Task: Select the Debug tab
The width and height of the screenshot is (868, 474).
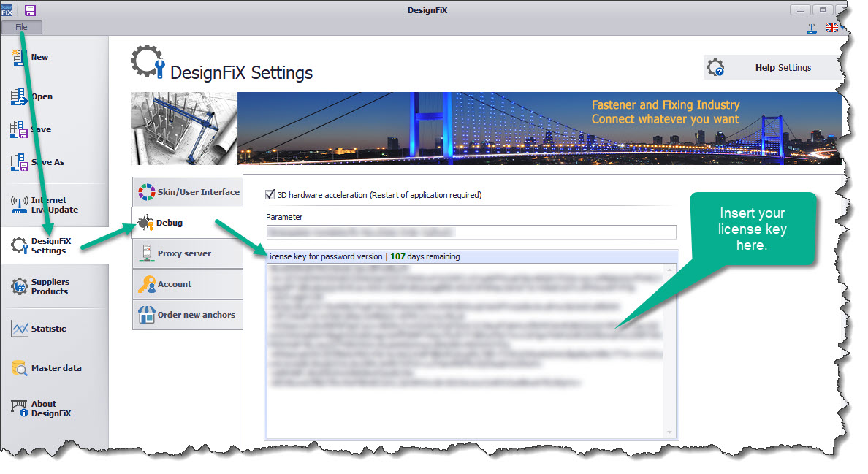Action: pos(187,222)
